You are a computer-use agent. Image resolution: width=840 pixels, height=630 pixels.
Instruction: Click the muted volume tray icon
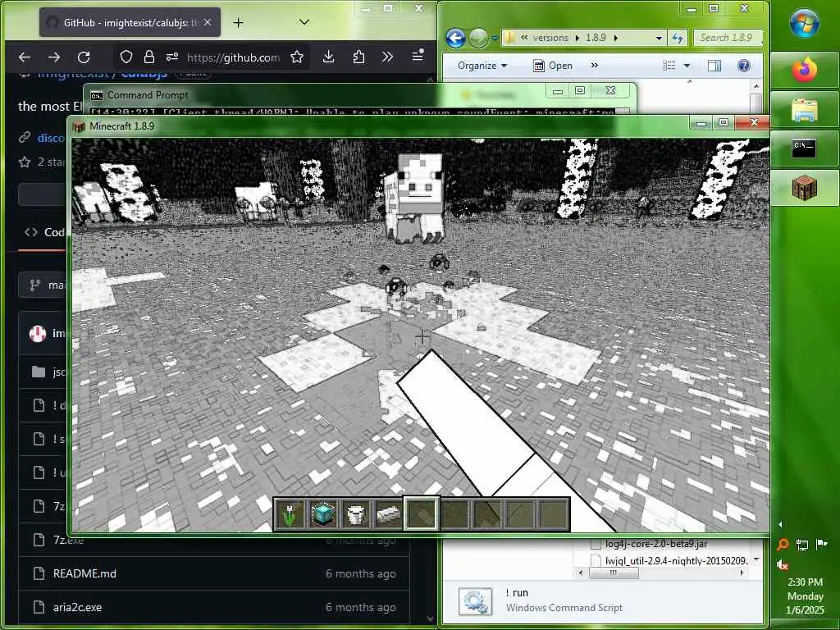click(x=782, y=564)
